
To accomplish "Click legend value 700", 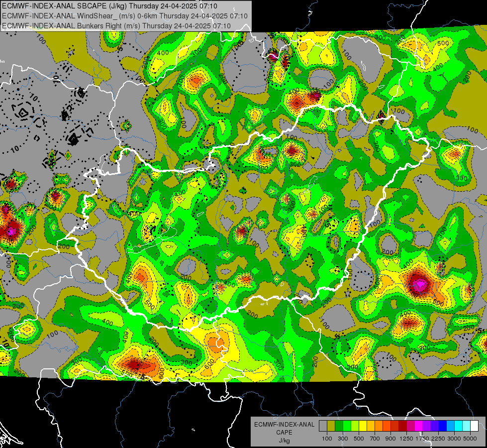I will tap(375, 439).
